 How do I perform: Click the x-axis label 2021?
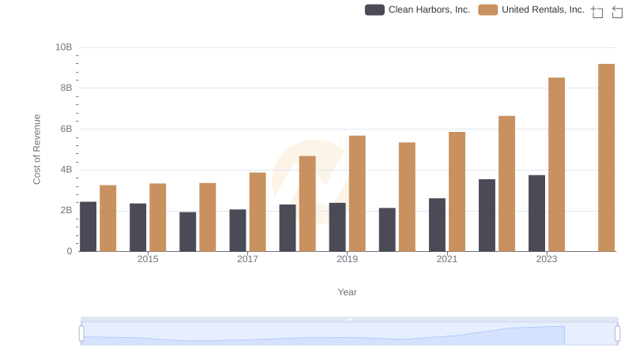point(447,259)
